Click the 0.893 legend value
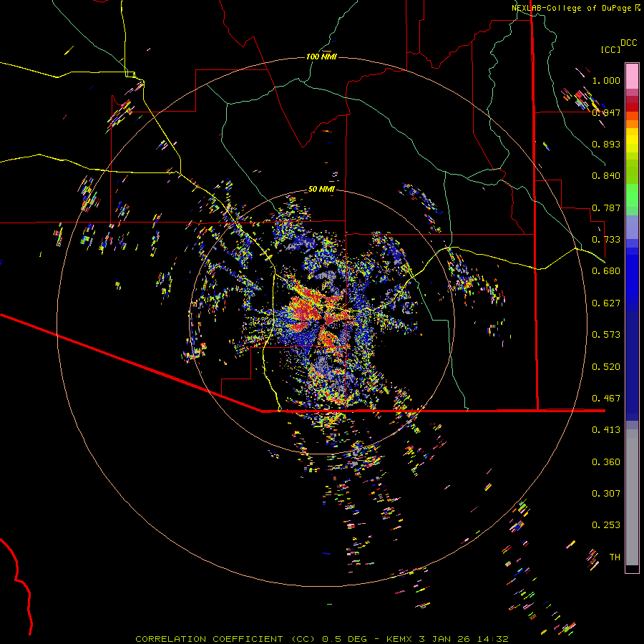The width and height of the screenshot is (644, 644). pyautogui.click(x=606, y=144)
